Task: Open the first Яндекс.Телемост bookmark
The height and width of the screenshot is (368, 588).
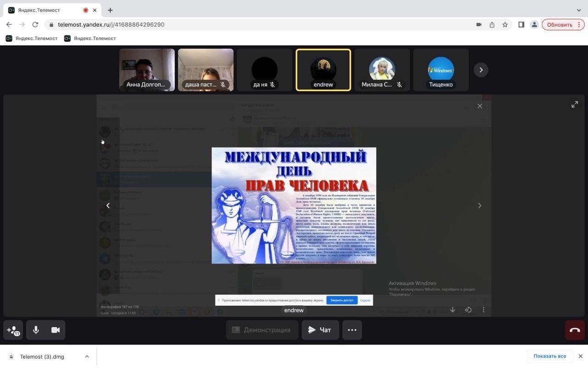Action: coord(32,38)
